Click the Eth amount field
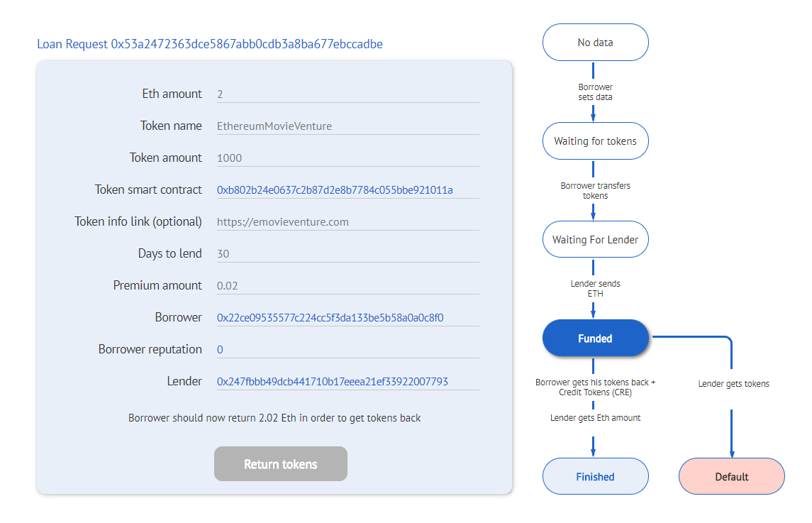812x523 pixels. click(348, 94)
